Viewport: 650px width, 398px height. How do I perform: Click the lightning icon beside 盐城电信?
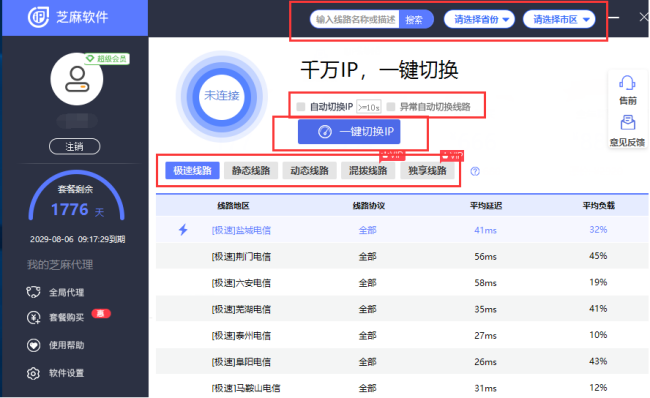coord(183,230)
